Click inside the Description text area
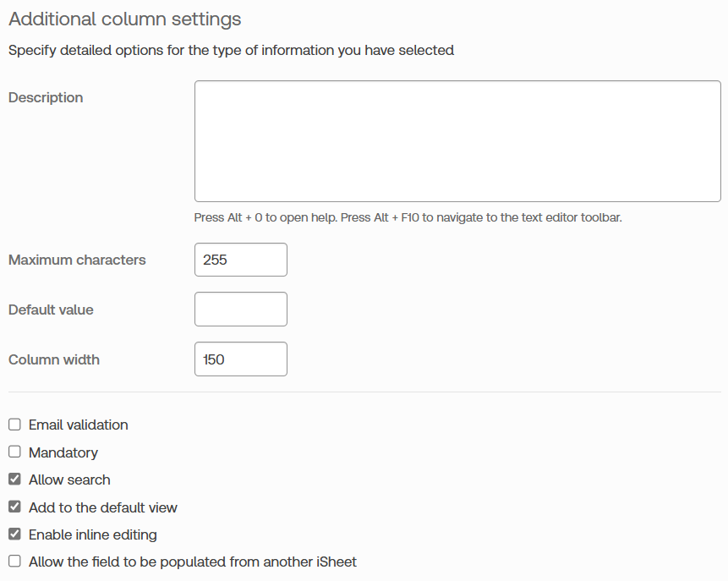Image resolution: width=728 pixels, height=581 pixels. coord(457,141)
